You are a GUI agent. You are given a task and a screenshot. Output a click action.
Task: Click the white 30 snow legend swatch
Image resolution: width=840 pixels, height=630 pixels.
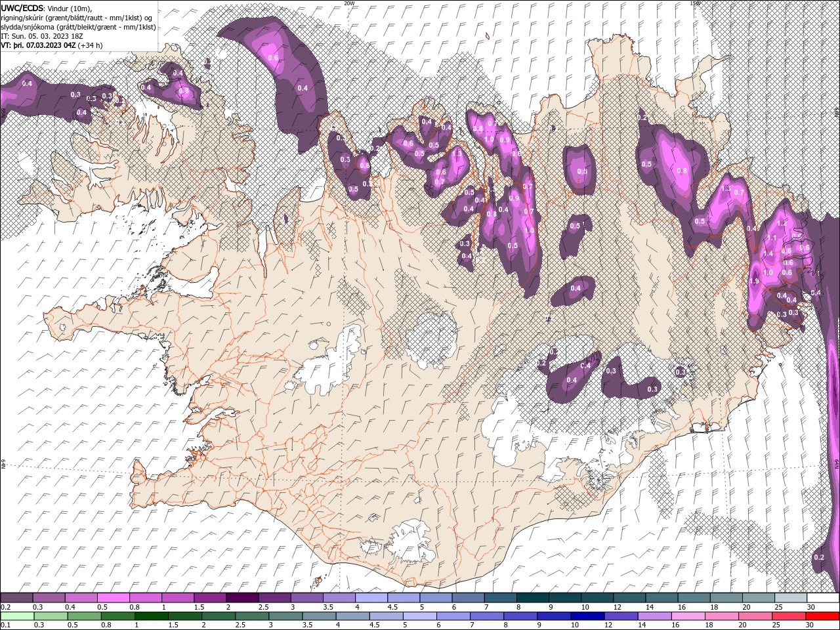pos(822,598)
